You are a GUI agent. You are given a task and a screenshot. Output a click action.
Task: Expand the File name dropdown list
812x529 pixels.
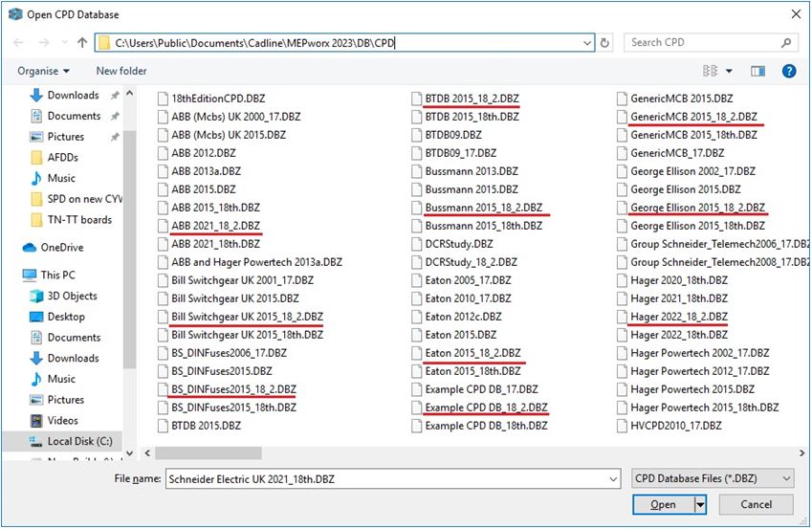614,479
